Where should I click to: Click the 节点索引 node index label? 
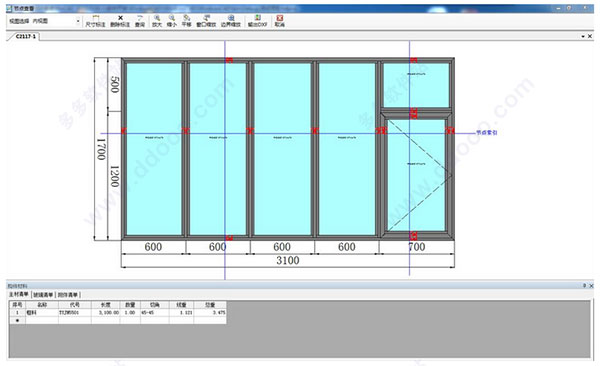(x=487, y=133)
